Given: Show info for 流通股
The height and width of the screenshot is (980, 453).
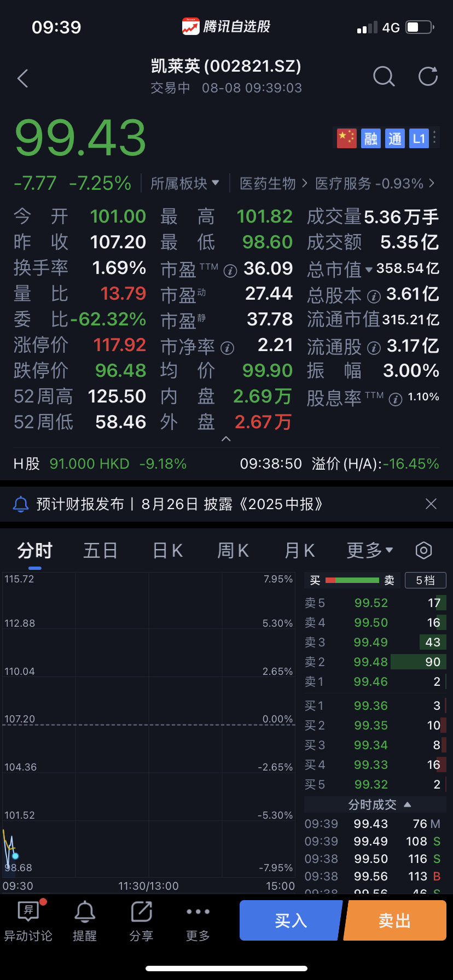Looking at the screenshot, I should pyautogui.click(x=374, y=348).
